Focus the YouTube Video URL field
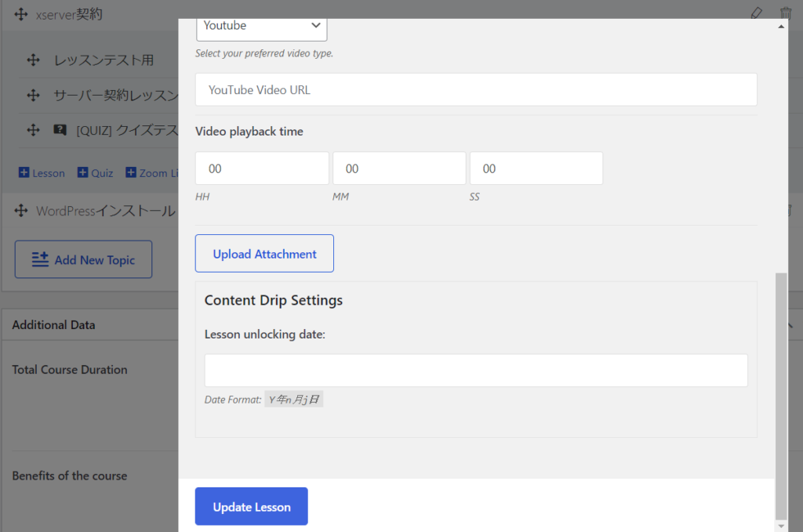Viewport: 803px width, 532px height. (x=475, y=90)
